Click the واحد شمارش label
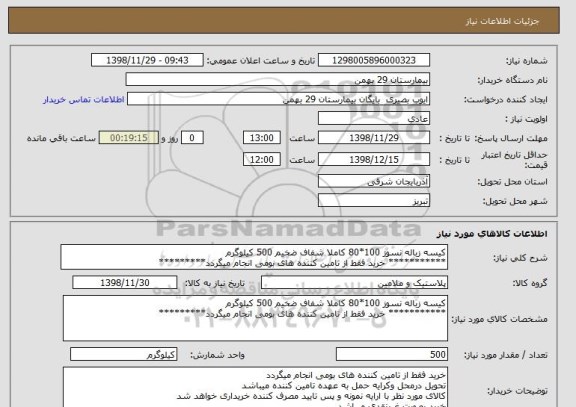 (217, 355)
